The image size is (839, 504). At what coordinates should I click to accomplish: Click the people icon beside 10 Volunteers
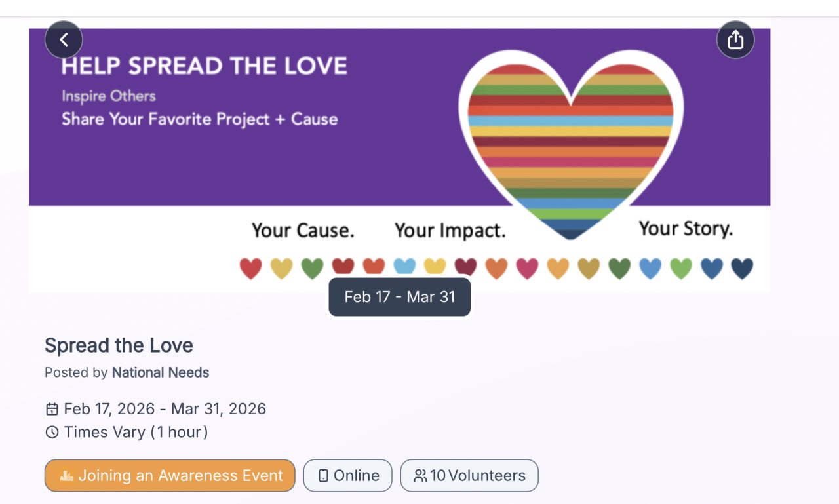pyautogui.click(x=420, y=476)
